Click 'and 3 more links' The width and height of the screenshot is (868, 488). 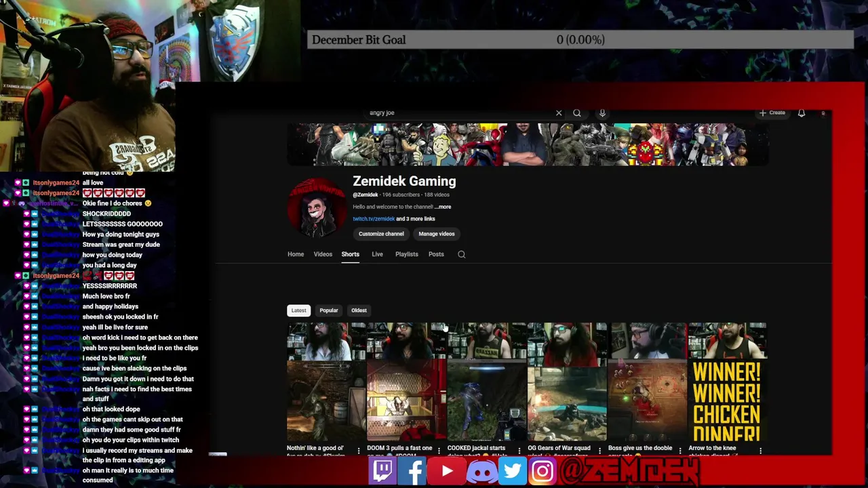pyautogui.click(x=416, y=219)
